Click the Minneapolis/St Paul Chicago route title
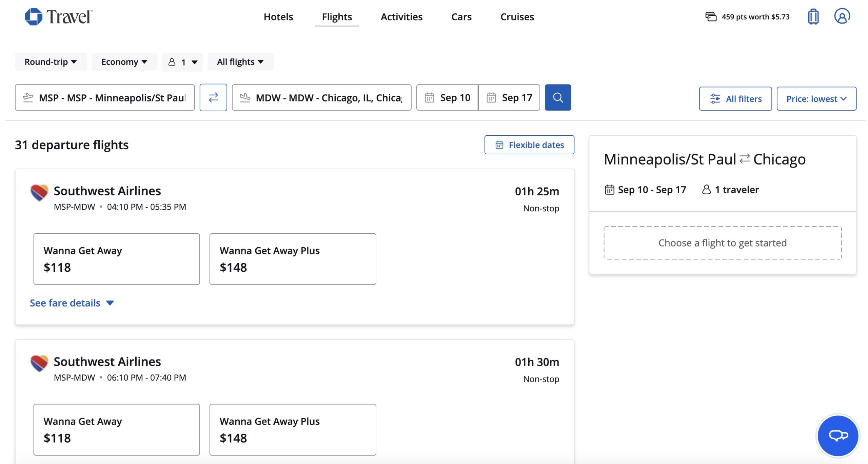This screenshot has height=464, width=868. (x=705, y=159)
